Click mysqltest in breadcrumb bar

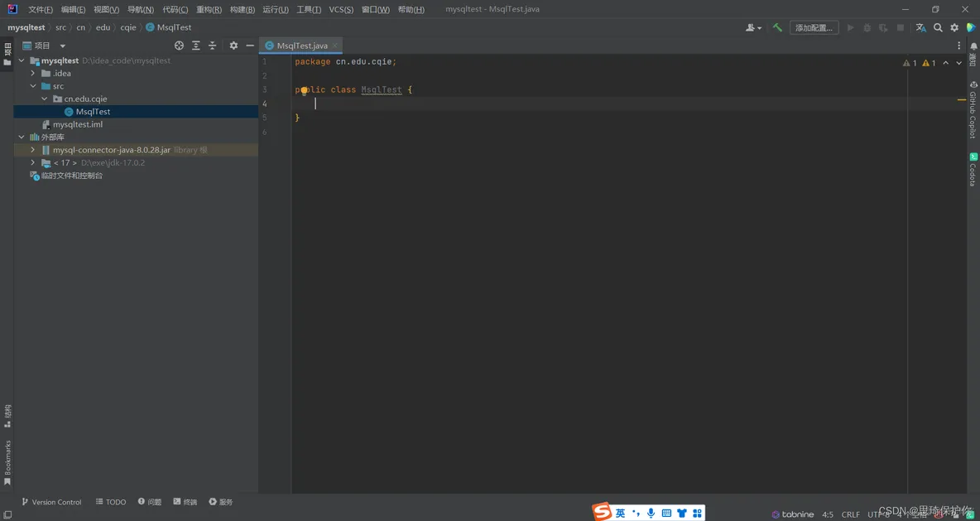point(26,27)
